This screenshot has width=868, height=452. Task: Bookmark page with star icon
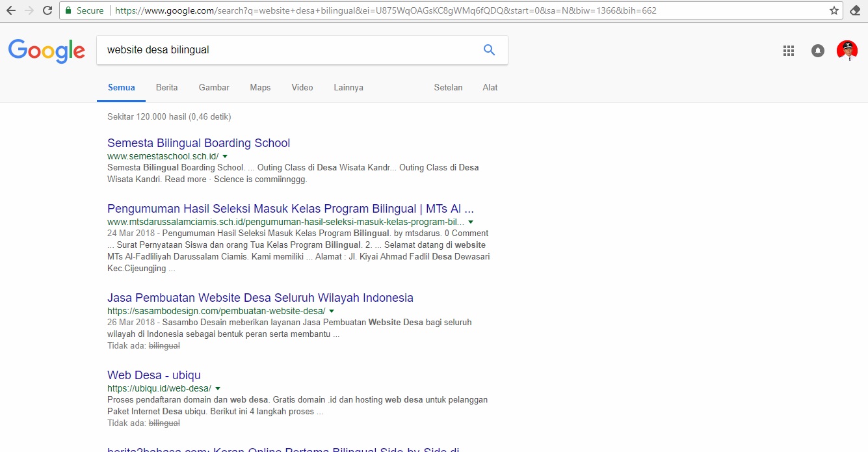click(x=834, y=10)
